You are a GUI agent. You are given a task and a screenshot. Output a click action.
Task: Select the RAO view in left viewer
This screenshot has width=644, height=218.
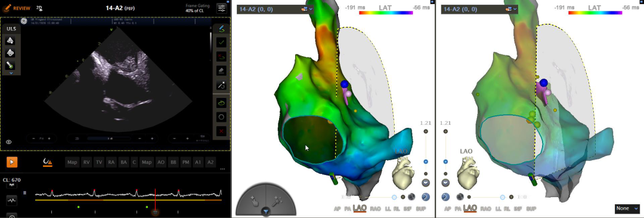(x=376, y=209)
